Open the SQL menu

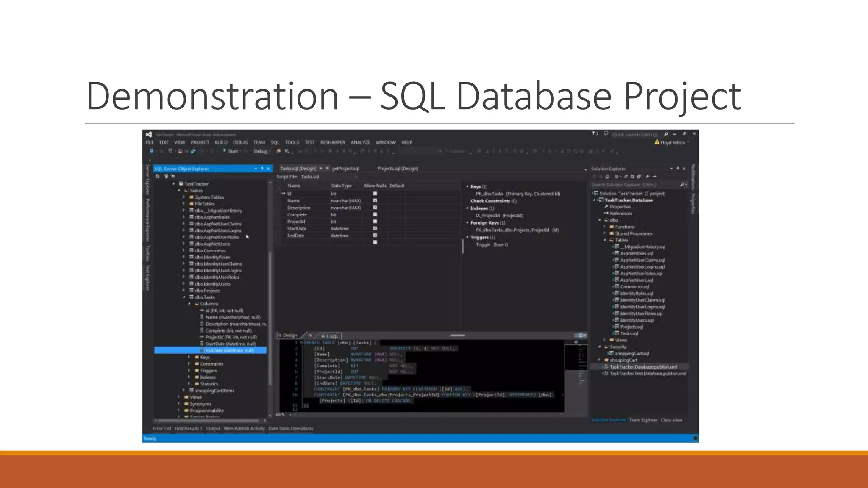[275, 142]
